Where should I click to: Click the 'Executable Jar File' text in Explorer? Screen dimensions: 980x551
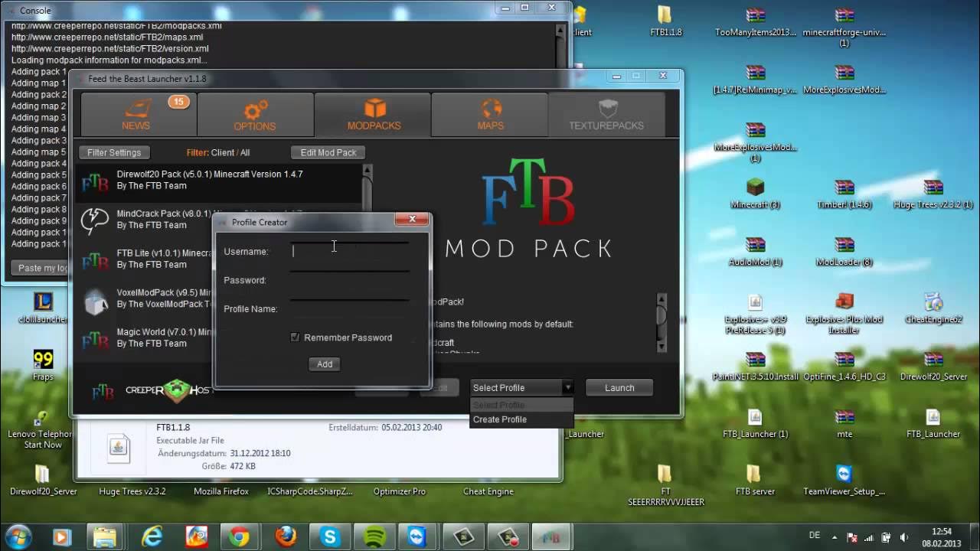tap(190, 441)
